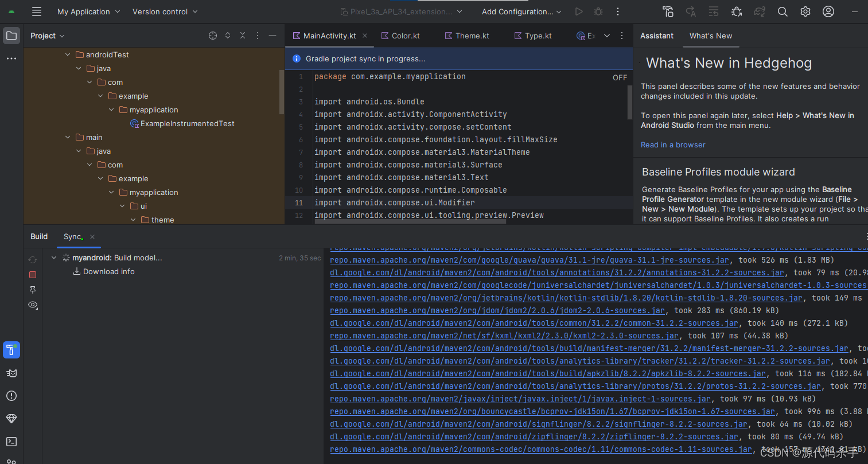Click line 11 import Modifier in editor
The image size is (868, 464).
click(395, 202)
